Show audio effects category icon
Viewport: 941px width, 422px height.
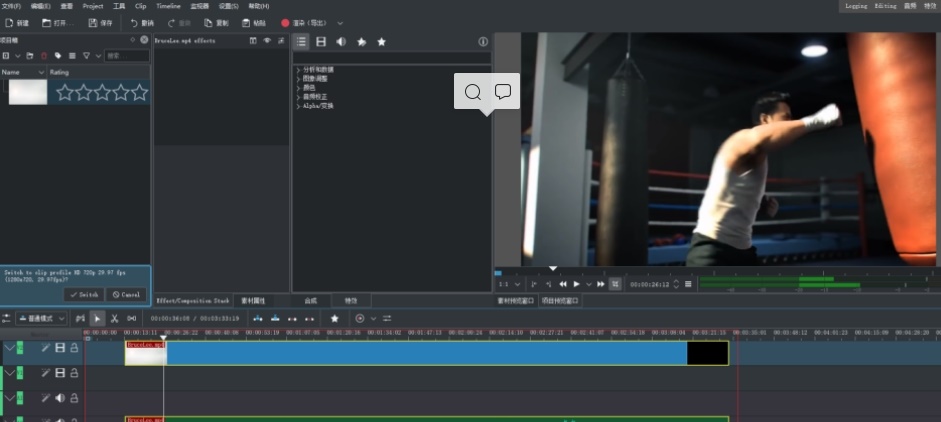click(x=341, y=42)
